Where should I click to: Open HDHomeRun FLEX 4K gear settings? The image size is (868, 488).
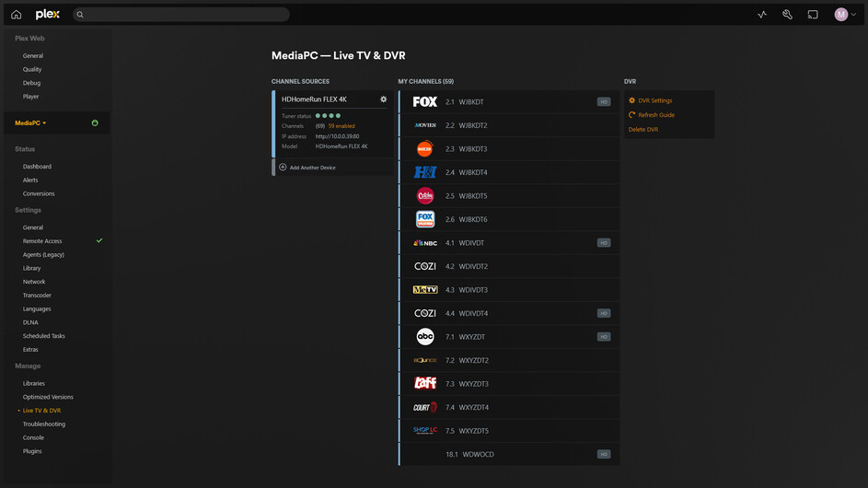coord(383,99)
